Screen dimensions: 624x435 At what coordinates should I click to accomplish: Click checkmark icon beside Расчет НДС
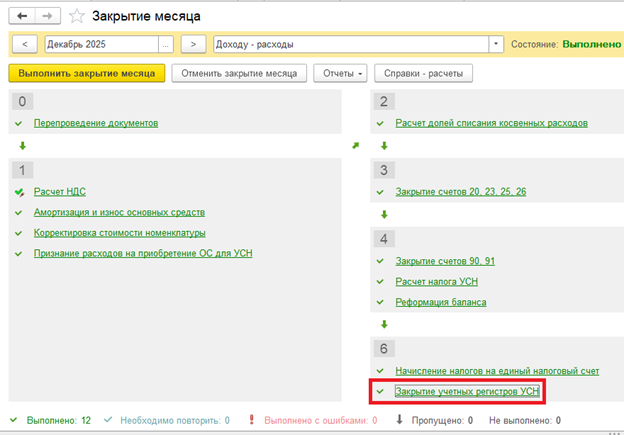point(19,193)
